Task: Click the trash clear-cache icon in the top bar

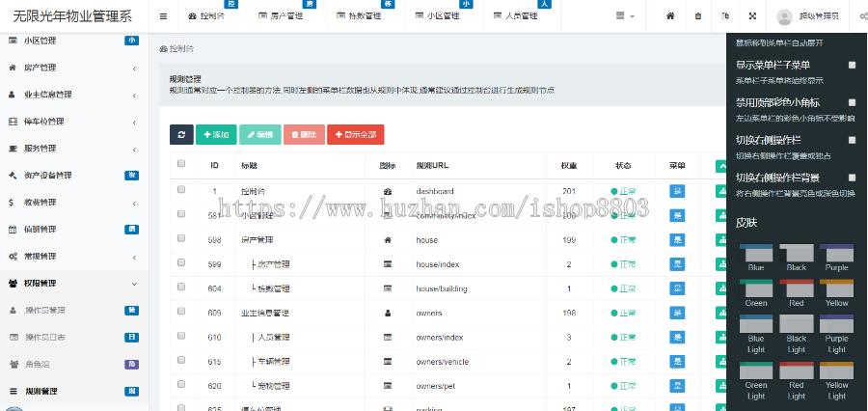Action: tap(698, 16)
